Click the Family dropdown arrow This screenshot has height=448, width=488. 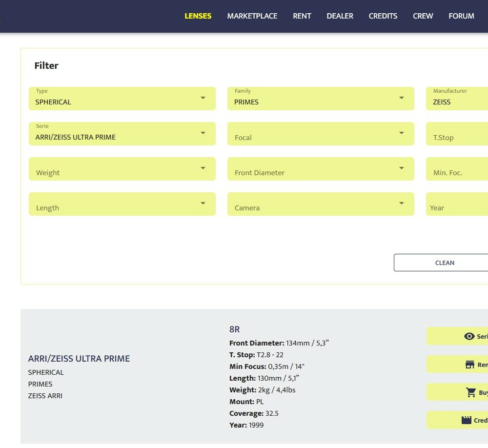pos(402,98)
